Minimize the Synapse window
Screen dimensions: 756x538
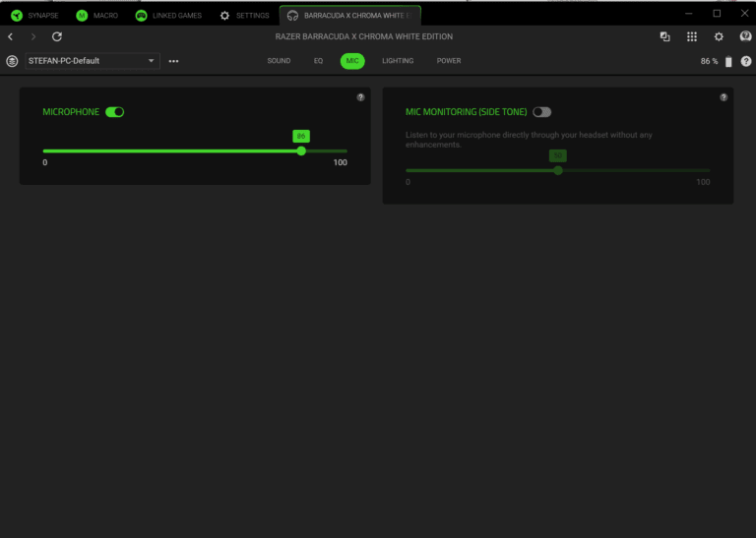(x=688, y=14)
